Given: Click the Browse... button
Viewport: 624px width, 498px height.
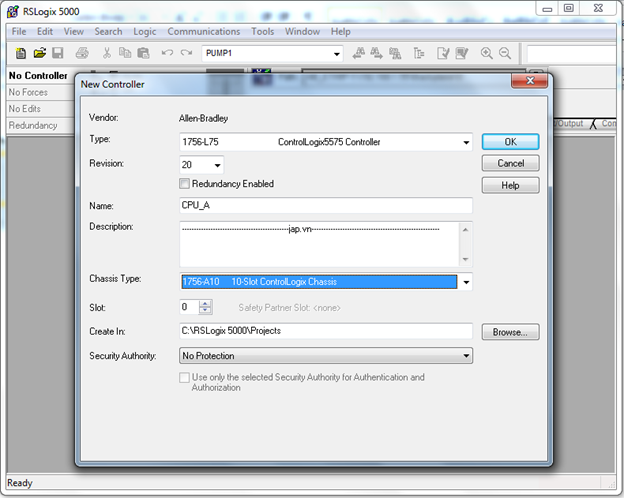Looking at the screenshot, I should (x=511, y=332).
